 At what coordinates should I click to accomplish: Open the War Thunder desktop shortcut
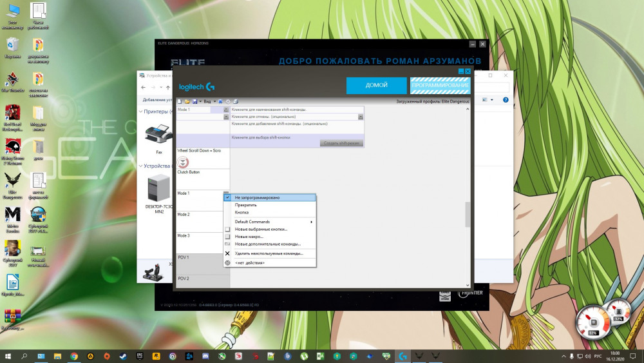pyautogui.click(x=13, y=83)
